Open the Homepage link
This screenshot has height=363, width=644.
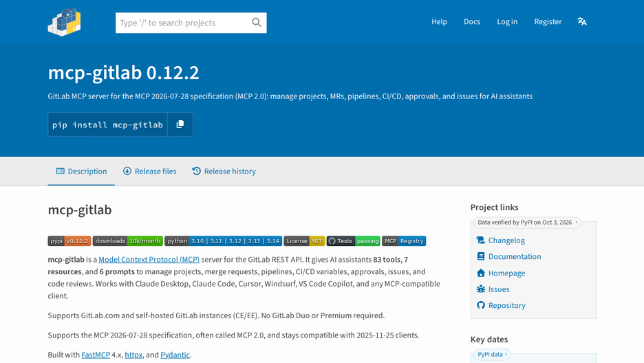pos(507,273)
